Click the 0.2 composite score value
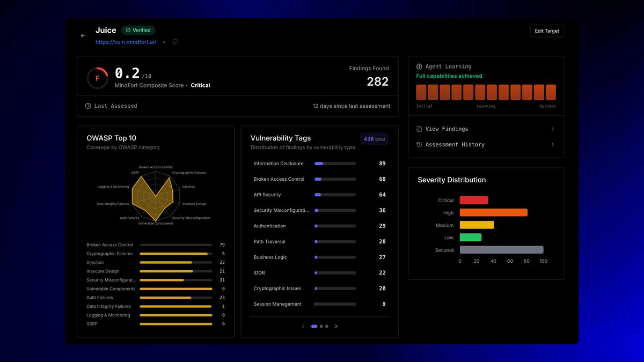Viewport: 644px width, 362px height. point(127,73)
